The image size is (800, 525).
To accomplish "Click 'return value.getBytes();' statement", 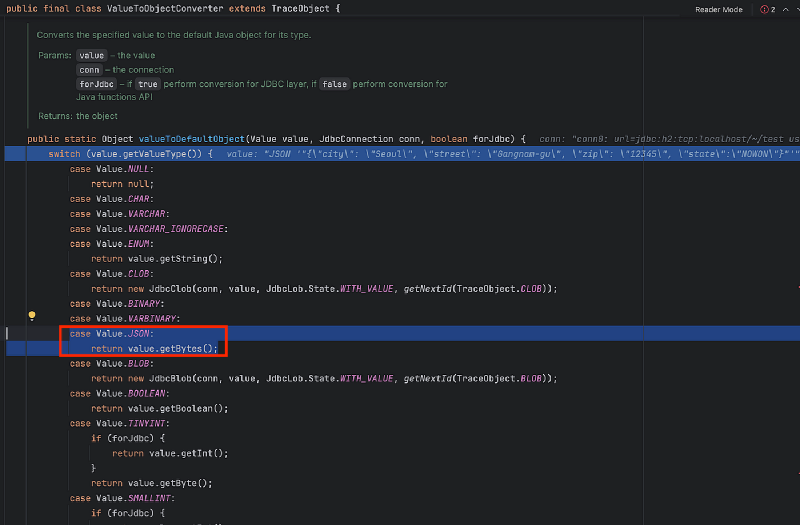I will point(155,348).
